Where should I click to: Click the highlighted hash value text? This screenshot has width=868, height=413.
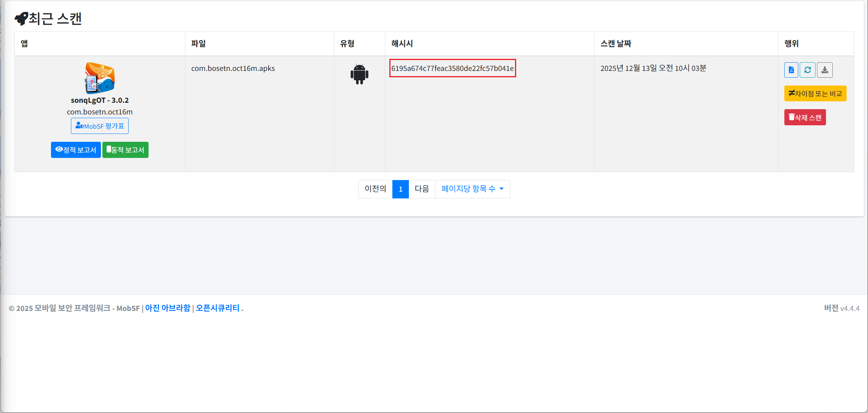[452, 68]
